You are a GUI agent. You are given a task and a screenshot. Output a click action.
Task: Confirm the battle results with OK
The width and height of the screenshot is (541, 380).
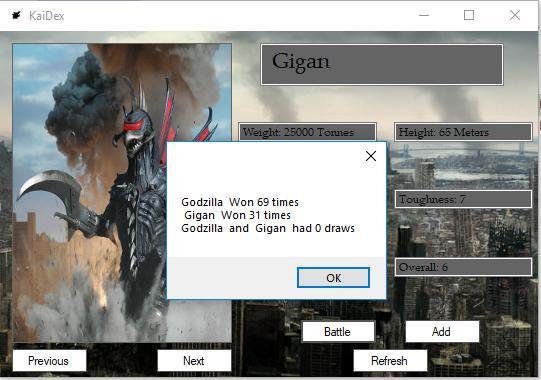pos(333,277)
